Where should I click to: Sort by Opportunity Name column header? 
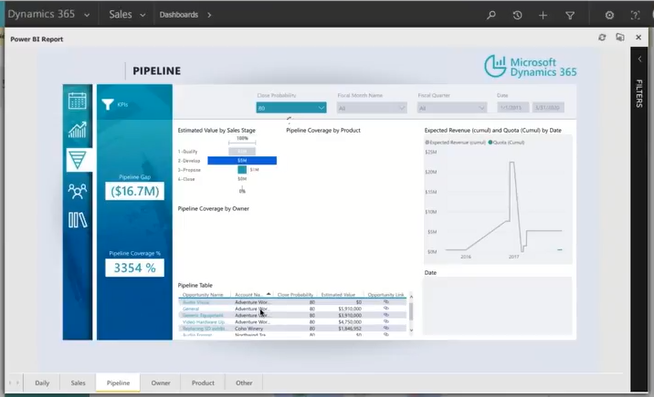click(203, 294)
